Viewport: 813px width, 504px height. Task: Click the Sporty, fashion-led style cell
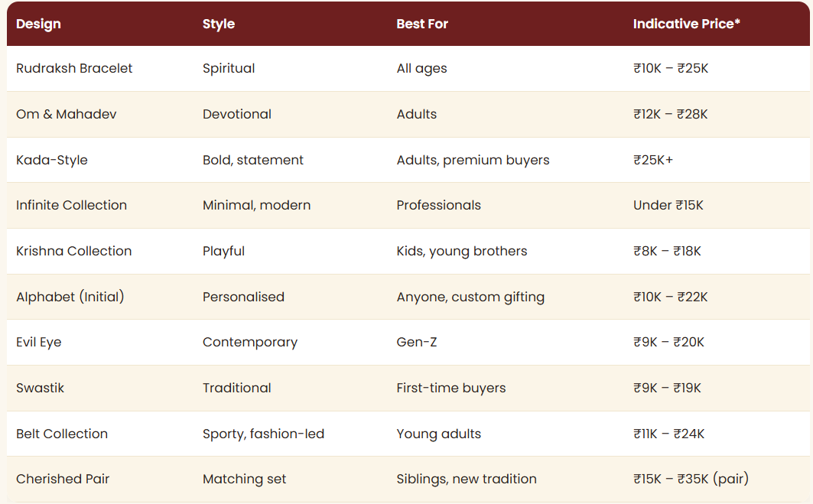263,434
